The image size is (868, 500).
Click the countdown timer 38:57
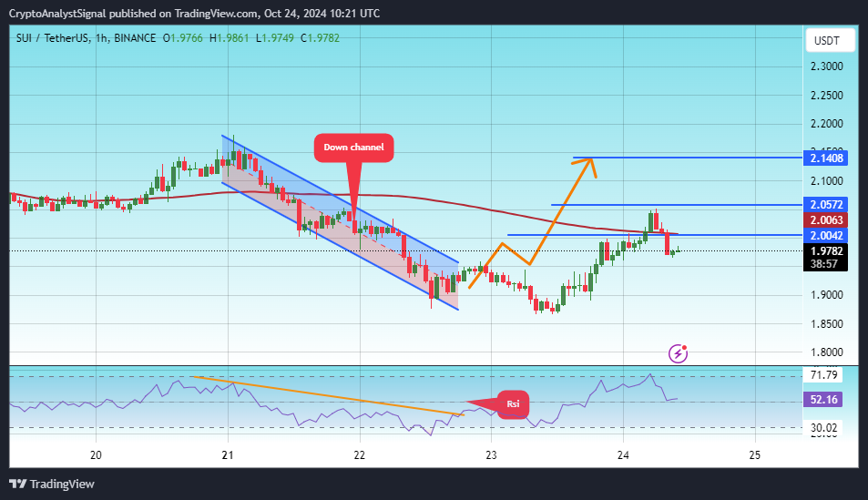coord(825,264)
